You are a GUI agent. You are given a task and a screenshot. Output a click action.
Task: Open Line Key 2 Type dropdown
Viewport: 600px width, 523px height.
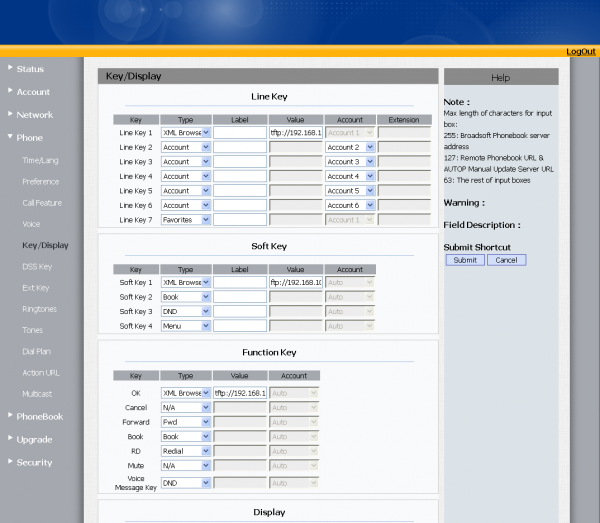(186, 147)
